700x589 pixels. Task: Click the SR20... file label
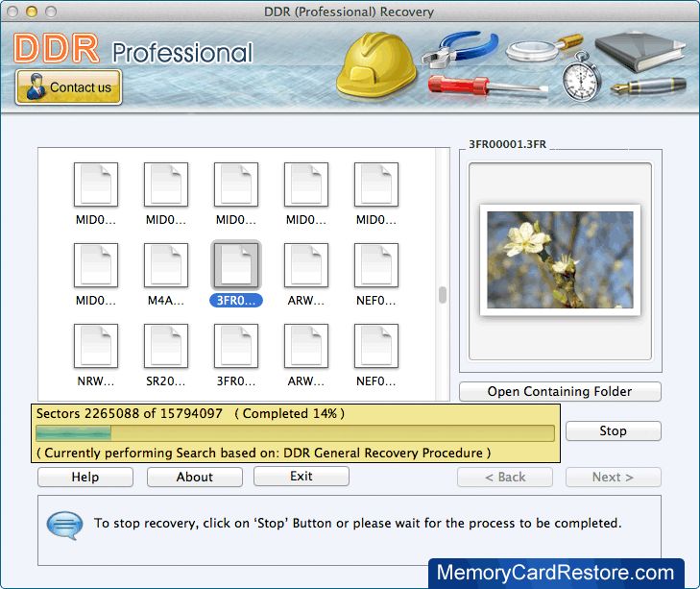165,381
